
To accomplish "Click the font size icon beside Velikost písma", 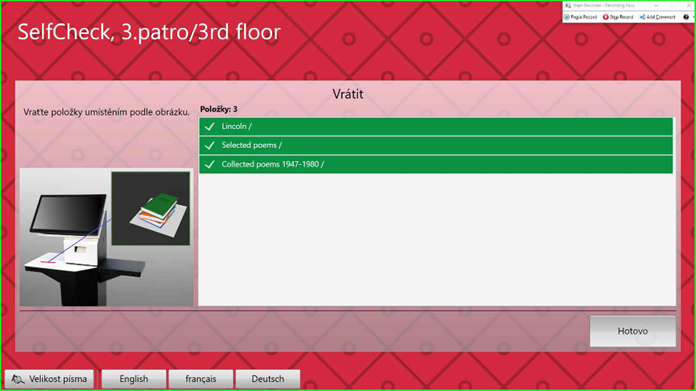I will coord(18,379).
